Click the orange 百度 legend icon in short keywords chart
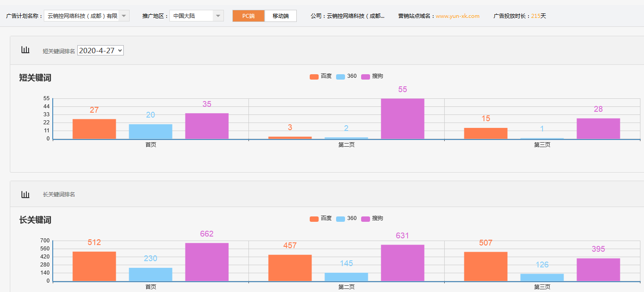Viewport: 644px width, 292px height. pos(314,76)
